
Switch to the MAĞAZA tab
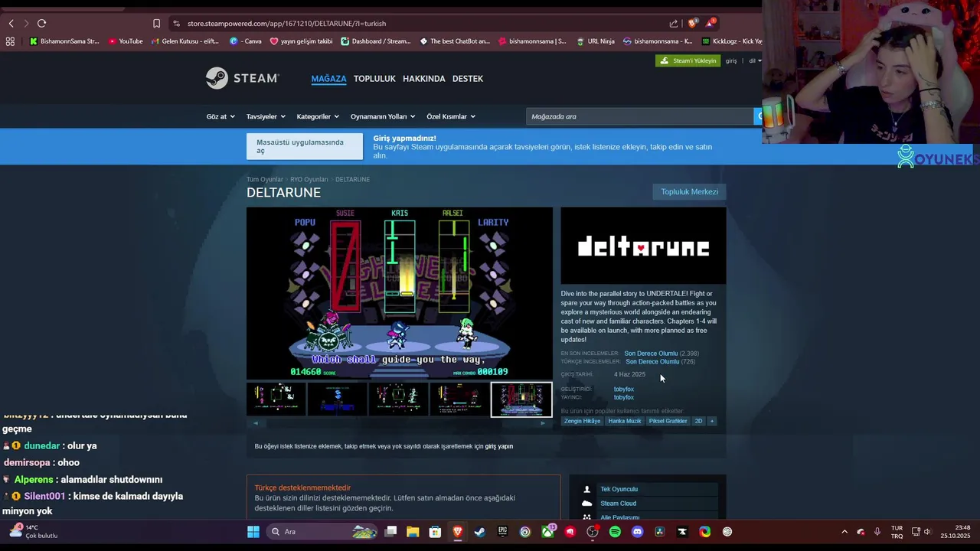tap(328, 79)
